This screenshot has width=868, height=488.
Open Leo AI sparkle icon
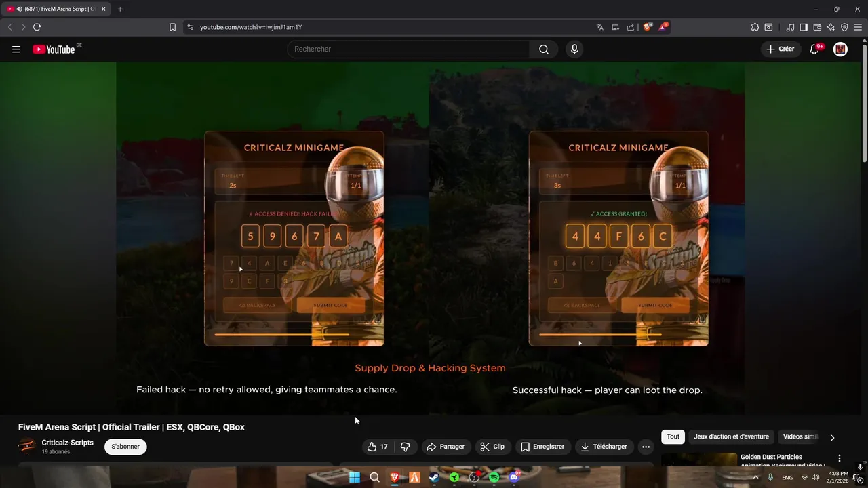pyautogui.click(x=831, y=27)
